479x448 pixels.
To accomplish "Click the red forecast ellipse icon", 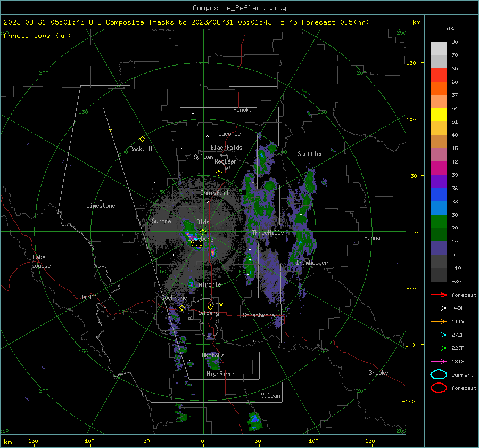I will coord(439,388).
